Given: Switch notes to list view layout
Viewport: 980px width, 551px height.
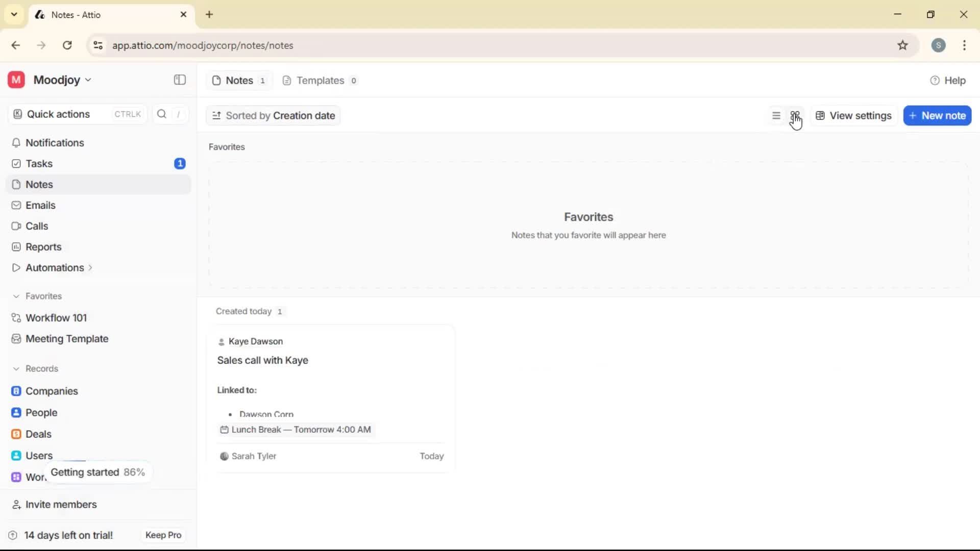Looking at the screenshot, I should pyautogui.click(x=776, y=115).
